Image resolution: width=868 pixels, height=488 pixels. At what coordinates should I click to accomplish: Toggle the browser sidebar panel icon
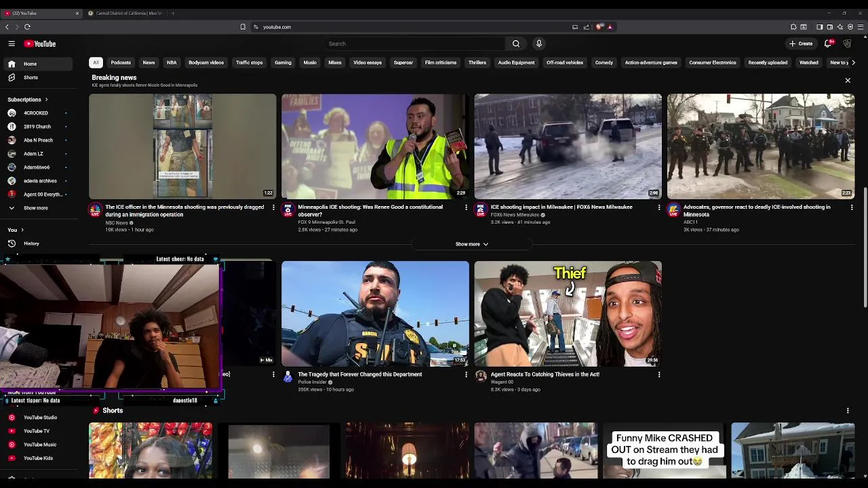[819, 27]
